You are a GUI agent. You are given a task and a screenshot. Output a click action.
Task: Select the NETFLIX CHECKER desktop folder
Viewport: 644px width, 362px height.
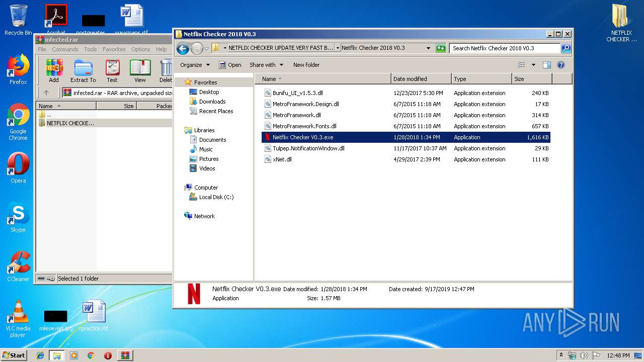[621, 23]
